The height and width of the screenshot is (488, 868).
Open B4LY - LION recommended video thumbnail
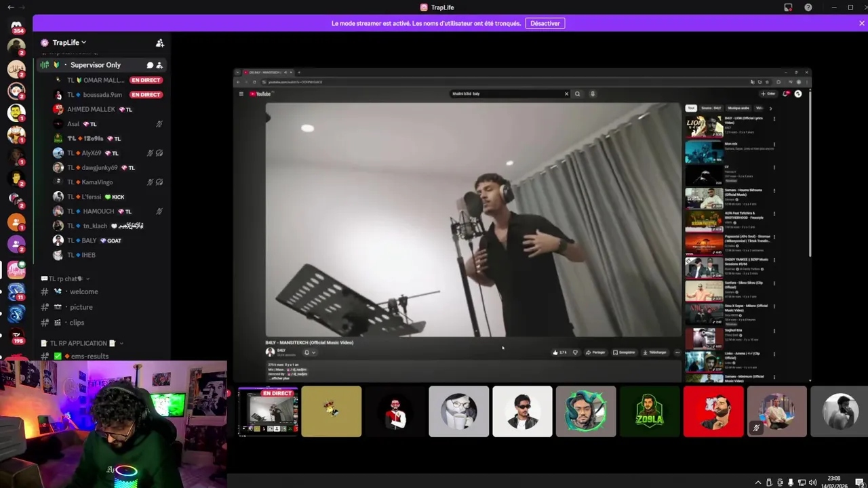[704, 126]
